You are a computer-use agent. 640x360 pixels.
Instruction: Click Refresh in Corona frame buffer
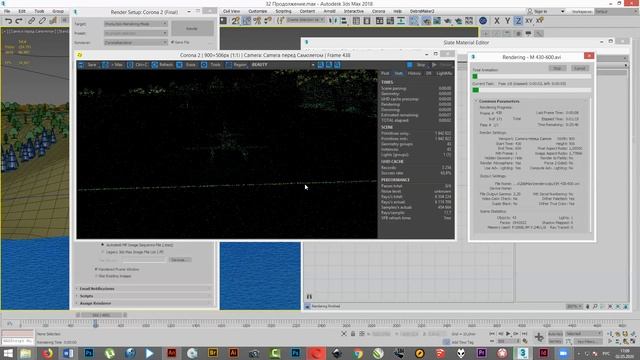coord(162,65)
